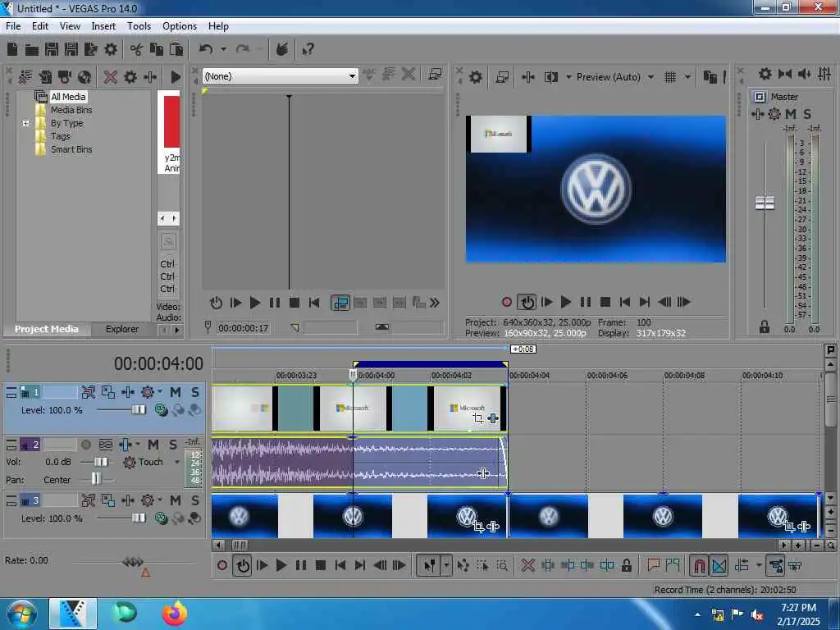Solo audio track 2

coord(173,445)
